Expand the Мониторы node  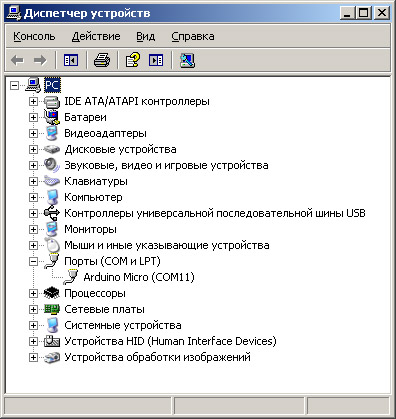point(33,229)
